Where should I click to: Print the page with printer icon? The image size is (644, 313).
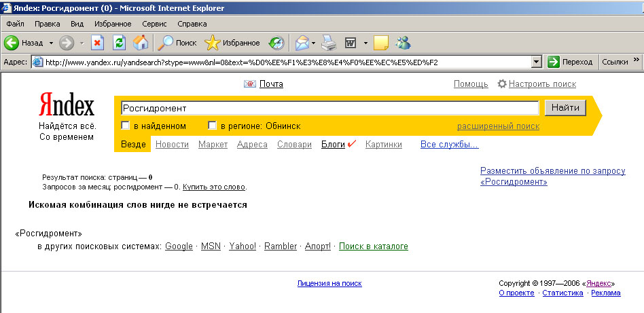(x=329, y=43)
